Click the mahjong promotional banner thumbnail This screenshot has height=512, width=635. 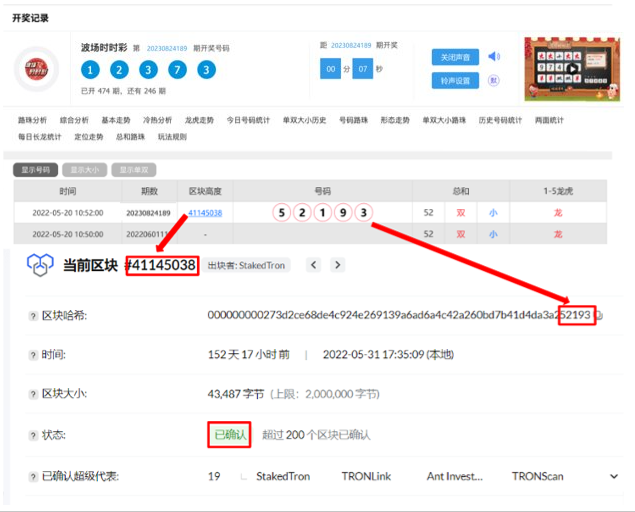tap(571, 68)
